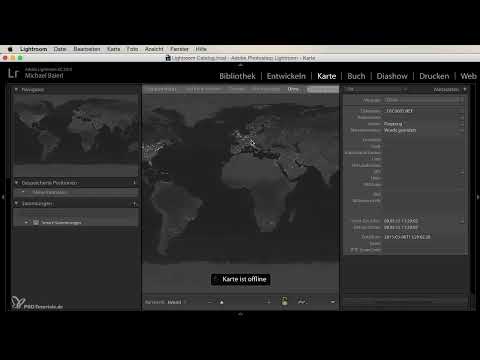Click the zoom out minus button

pyautogui.click(x=210, y=302)
